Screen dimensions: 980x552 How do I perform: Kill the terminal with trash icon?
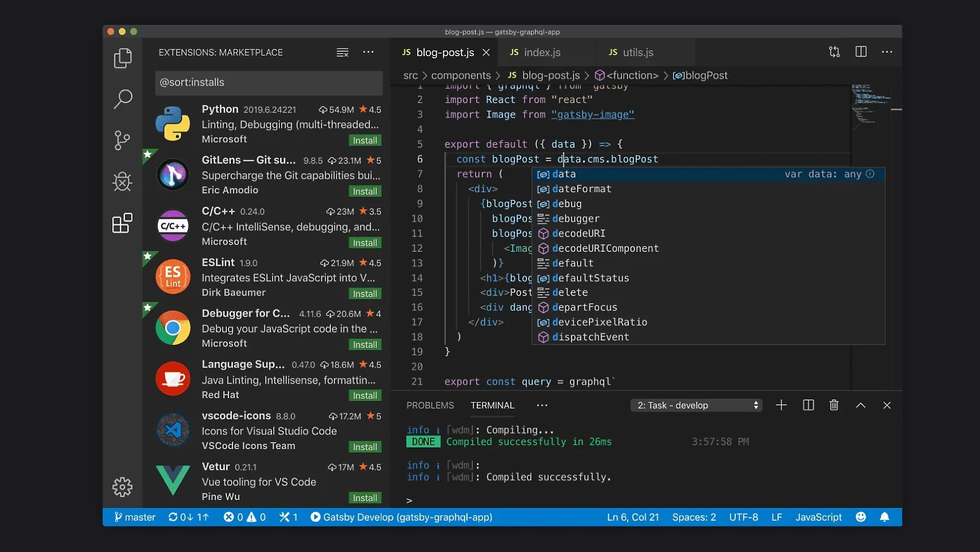834,405
